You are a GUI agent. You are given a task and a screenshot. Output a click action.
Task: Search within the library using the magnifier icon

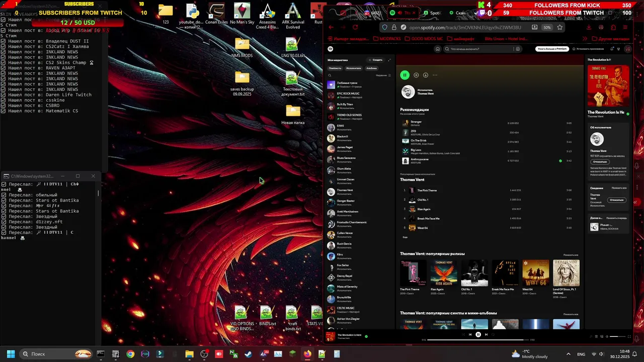click(x=330, y=75)
